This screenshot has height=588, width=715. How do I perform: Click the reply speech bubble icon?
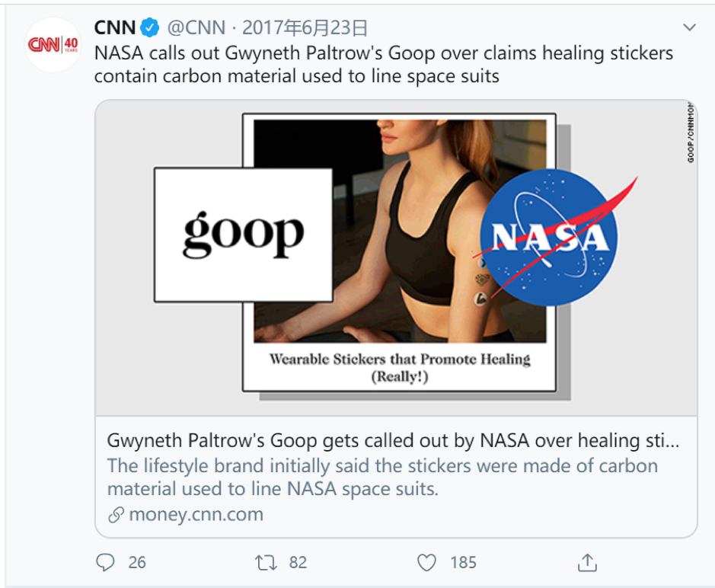coord(106,563)
